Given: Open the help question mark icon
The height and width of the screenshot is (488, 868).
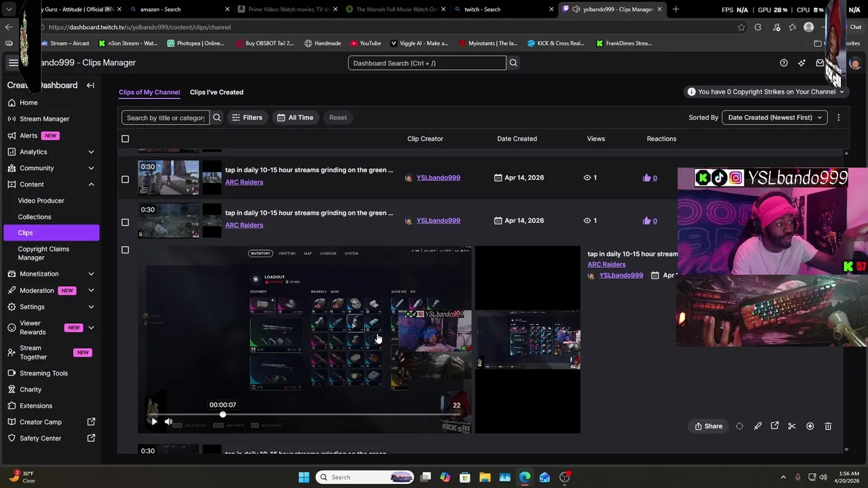Looking at the screenshot, I should pos(784,63).
